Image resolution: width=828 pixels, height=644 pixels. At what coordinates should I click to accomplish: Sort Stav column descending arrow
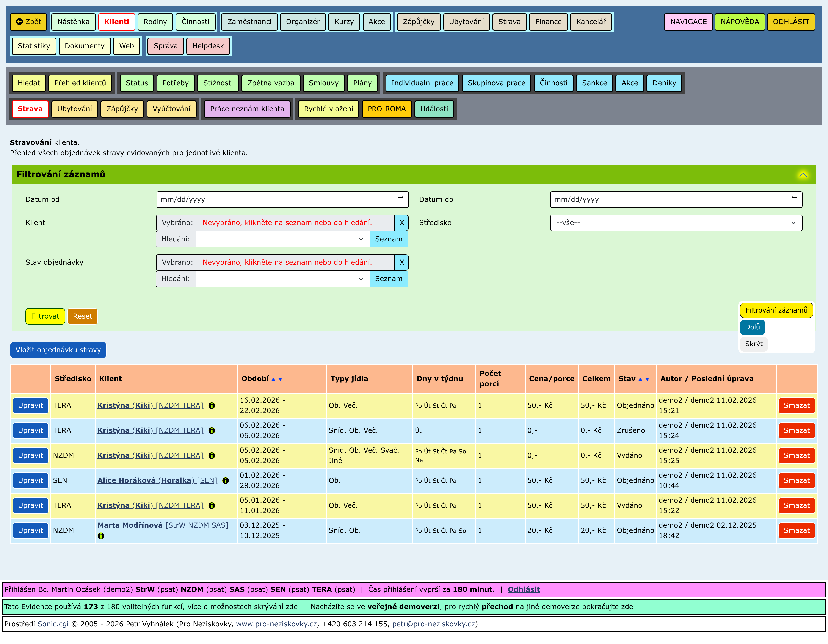click(x=647, y=379)
